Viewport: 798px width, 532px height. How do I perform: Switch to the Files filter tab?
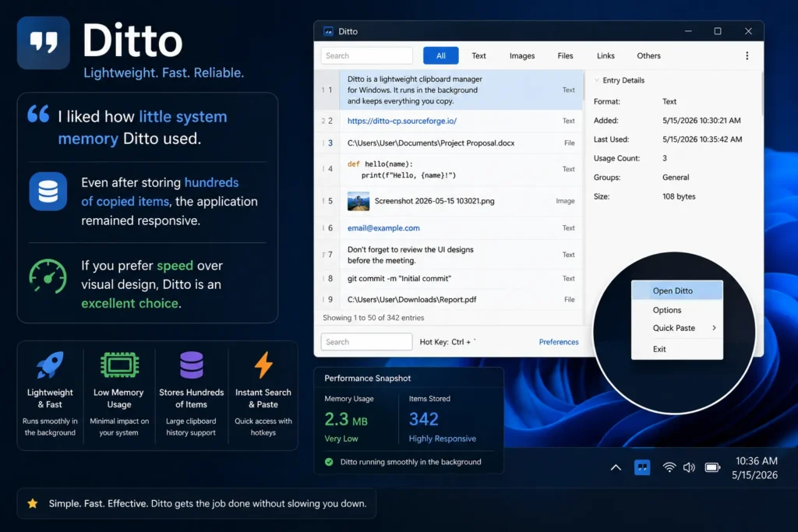click(x=565, y=55)
